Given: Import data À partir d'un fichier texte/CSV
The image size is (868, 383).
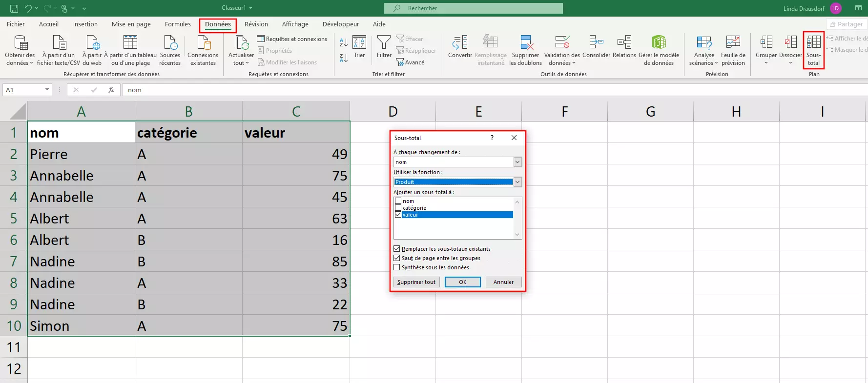Looking at the screenshot, I should (x=59, y=50).
